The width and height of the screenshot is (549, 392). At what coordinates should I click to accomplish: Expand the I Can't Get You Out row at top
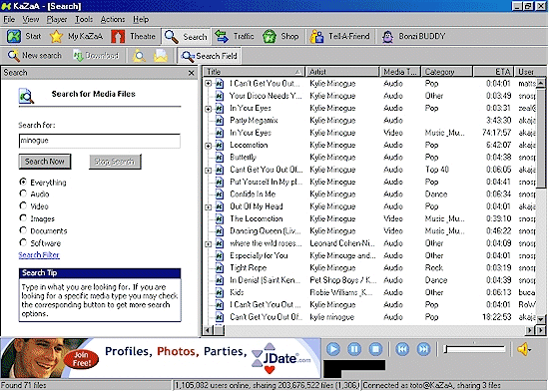tap(209, 84)
